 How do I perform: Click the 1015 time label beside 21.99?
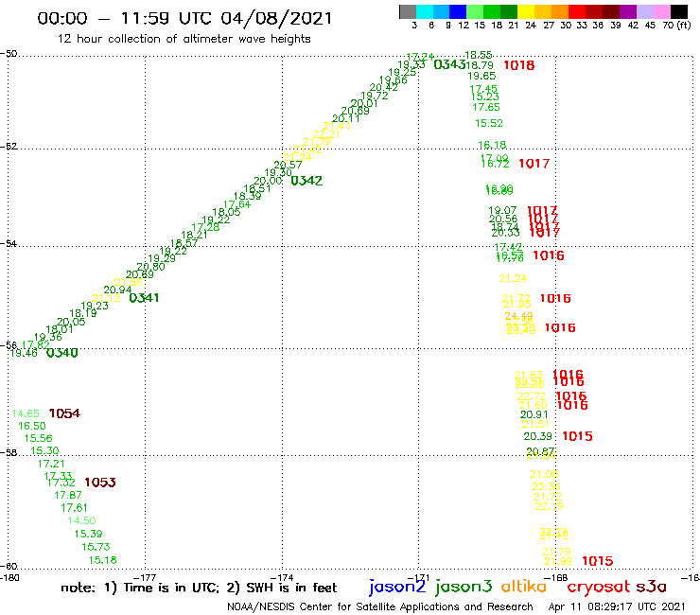(598, 561)
